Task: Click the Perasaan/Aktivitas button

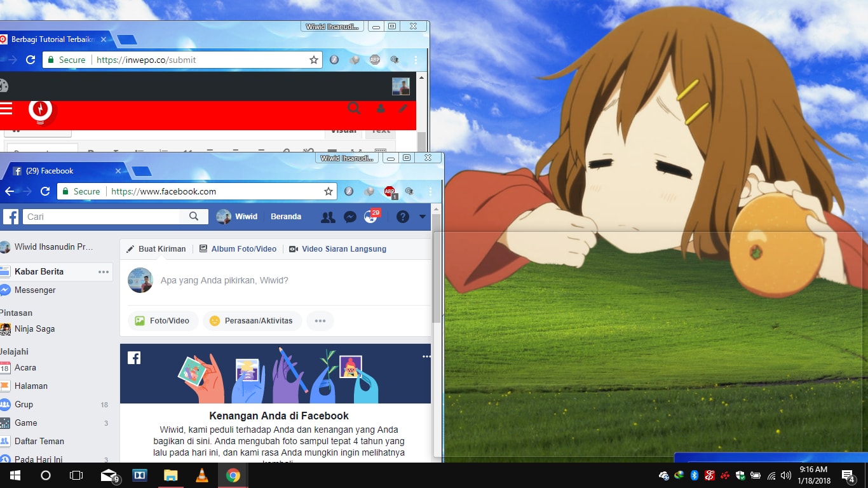Action: click(252, 321)
